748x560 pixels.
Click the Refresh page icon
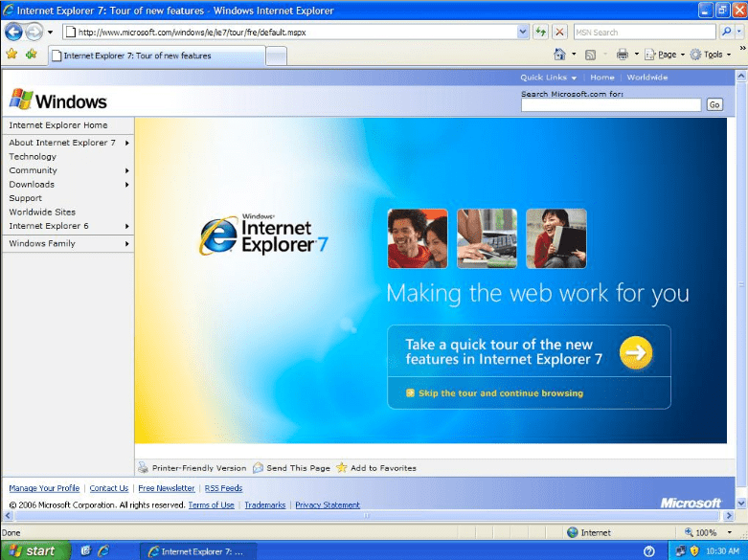(541, 32)
